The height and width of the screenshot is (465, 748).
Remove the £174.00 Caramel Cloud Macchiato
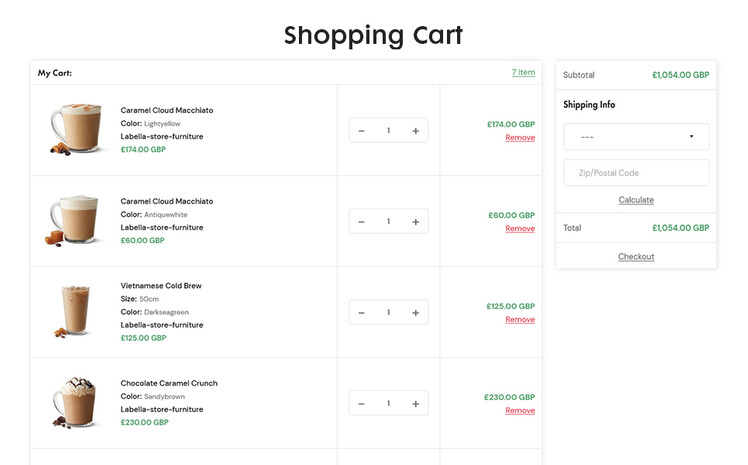pyautogui.click(x=520, y=137)
